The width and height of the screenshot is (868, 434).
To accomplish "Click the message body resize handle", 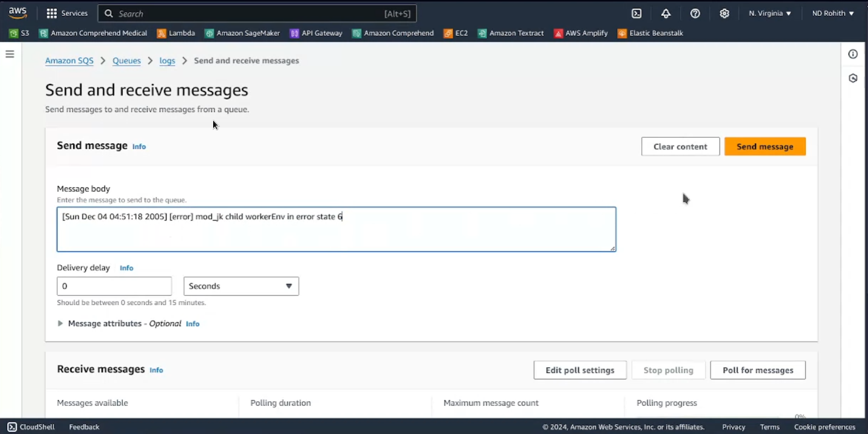I will (612, 248).
